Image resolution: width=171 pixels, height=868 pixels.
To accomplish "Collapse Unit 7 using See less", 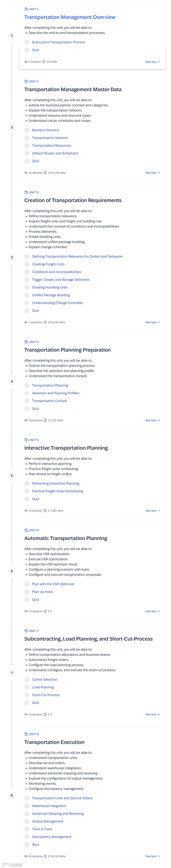I will (152, 714).
